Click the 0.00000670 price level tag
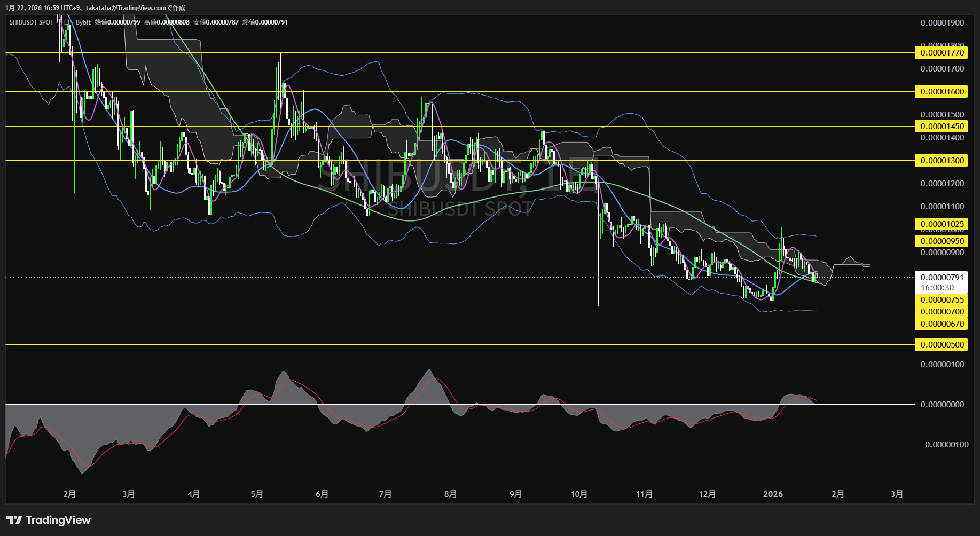The image size is (980, 536). tap(942, 324)
